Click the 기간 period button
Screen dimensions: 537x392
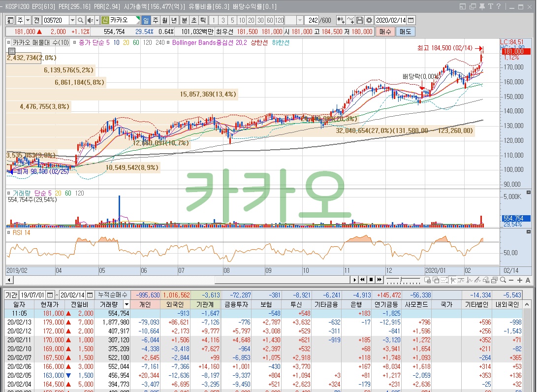(x=11, y=295)
